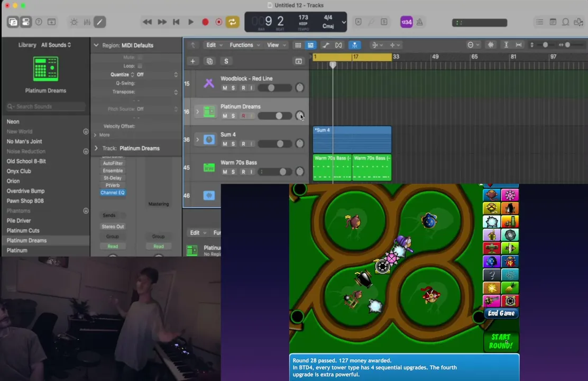The width and height of the screenshot is (588, 381).
Task: Add new track with plus button
Action: pyautogui.click(x=193, y=61)
